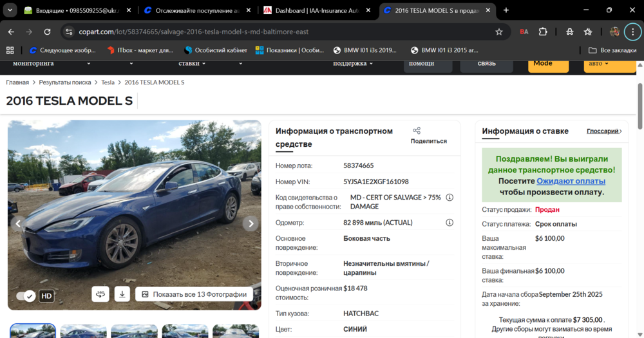Go to Результаты поиска breadcrumb
Image resolution: width=644 pixels, height=338 pixels.
click(65, 82)
